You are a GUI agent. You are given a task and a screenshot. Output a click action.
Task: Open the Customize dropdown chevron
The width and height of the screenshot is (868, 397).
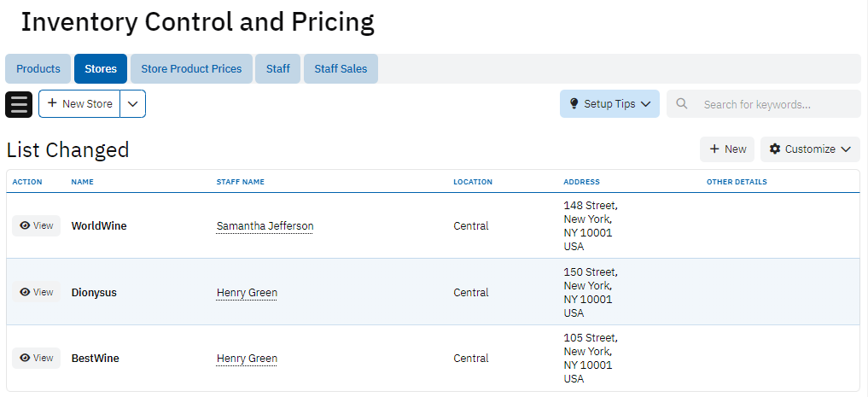(846, 149)
